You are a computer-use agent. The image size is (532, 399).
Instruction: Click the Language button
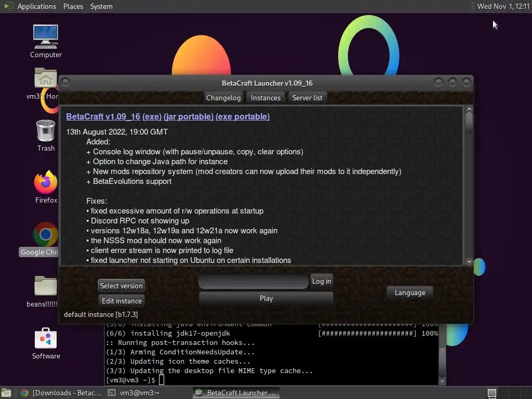click(410, 292)
